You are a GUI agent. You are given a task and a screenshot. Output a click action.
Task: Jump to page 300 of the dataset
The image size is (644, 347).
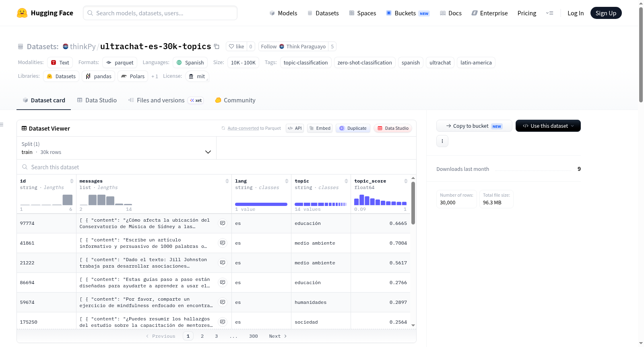(x=253, y=336)
